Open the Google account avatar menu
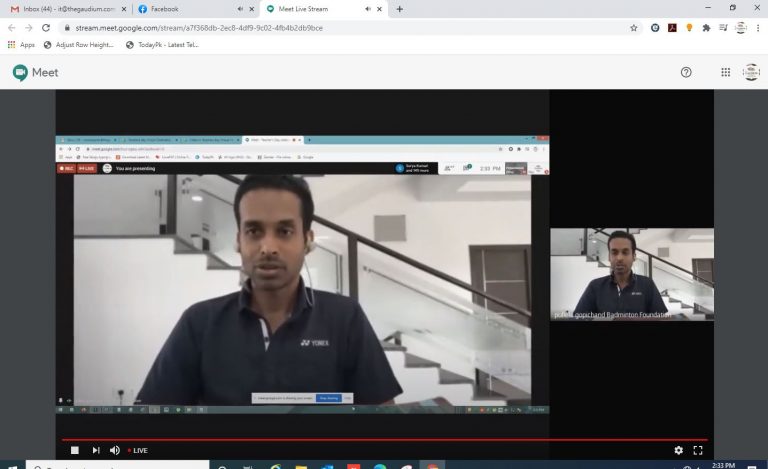 coord(751,72)
